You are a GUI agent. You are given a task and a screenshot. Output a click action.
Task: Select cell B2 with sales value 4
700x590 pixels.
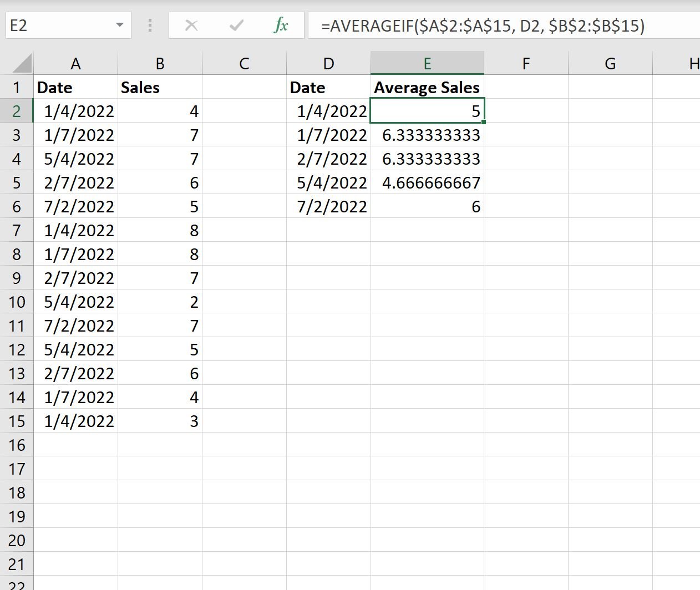[160, 111]
